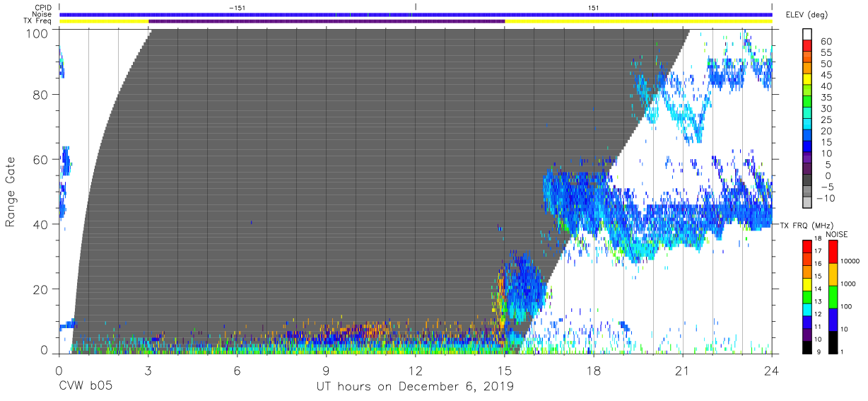Click the yellow TX Freq bar segment after 15 UT
Screen dimensions: 868x401
638,21
